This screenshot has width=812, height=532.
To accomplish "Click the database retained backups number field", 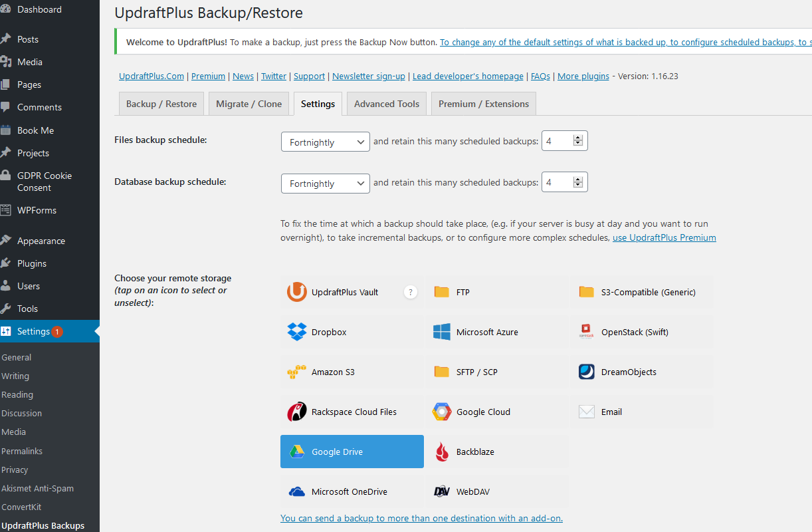I will (565, 182).
